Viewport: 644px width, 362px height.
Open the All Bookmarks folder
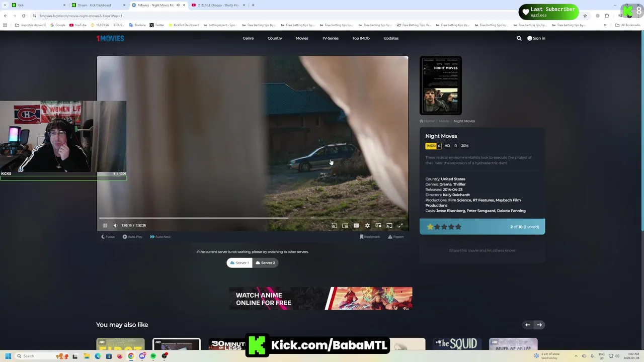coord(628,25)
